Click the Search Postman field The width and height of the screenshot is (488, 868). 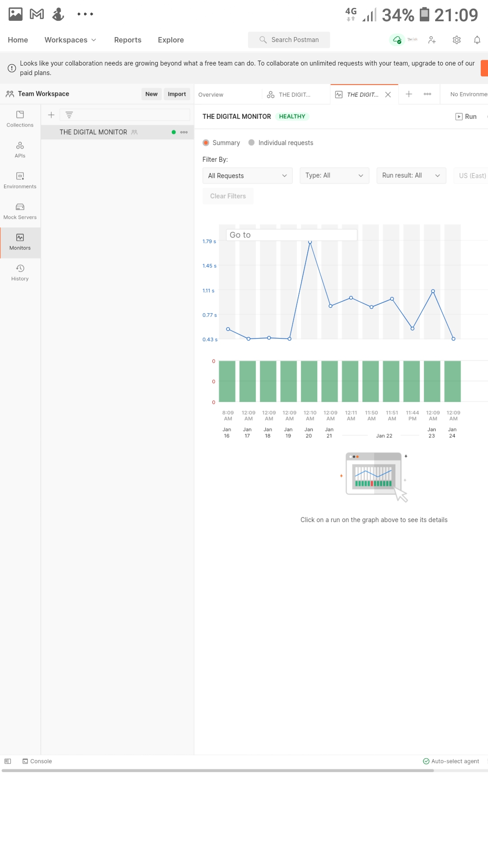(x=289, y=40)
